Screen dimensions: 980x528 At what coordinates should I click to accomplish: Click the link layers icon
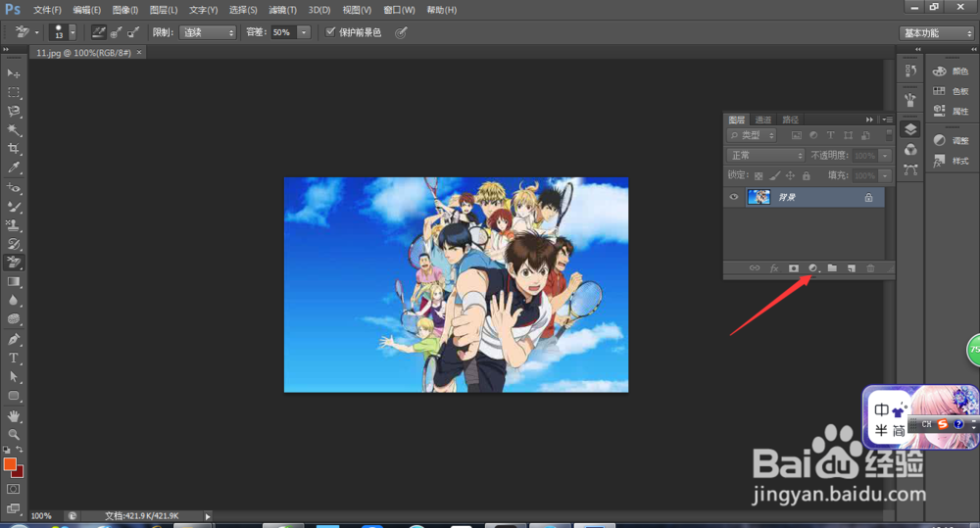(755, 268)
